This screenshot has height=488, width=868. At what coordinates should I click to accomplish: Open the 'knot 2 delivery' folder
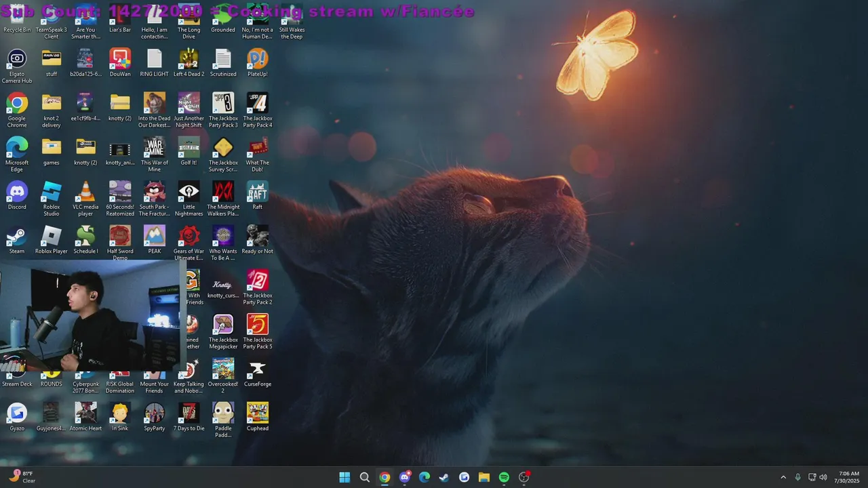pos(52,110)
